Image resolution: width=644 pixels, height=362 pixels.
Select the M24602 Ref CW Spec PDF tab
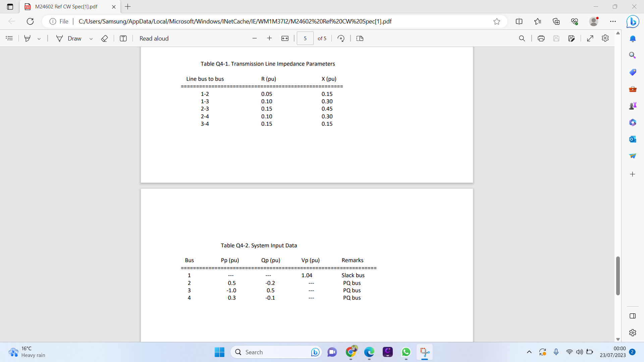[66, 7]
